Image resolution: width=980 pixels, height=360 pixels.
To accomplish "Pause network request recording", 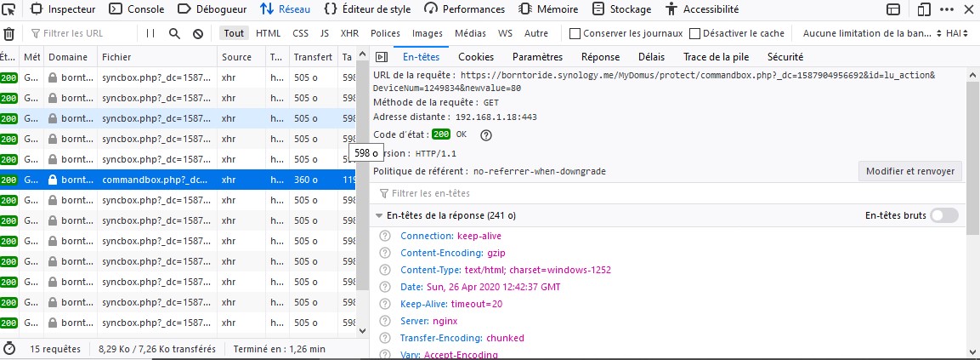I will (150, 34).
